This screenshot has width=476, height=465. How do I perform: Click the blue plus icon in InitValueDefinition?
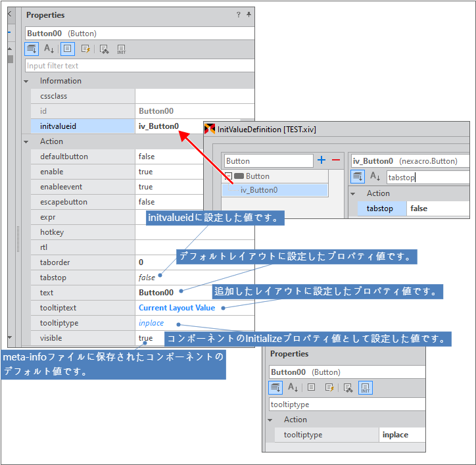(321, 160)
